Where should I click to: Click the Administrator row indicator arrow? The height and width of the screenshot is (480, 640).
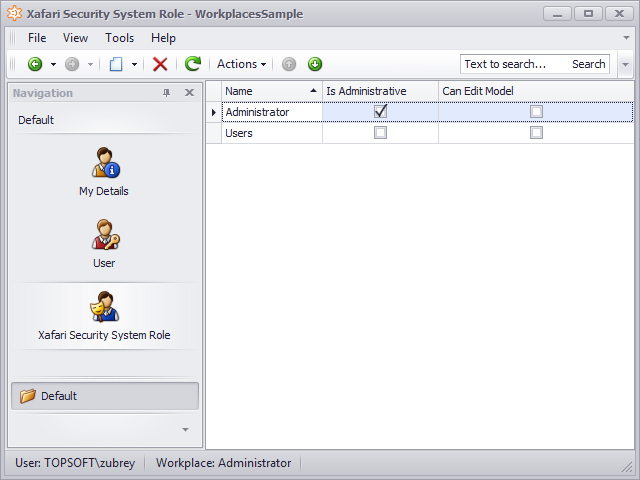point(214,112)
